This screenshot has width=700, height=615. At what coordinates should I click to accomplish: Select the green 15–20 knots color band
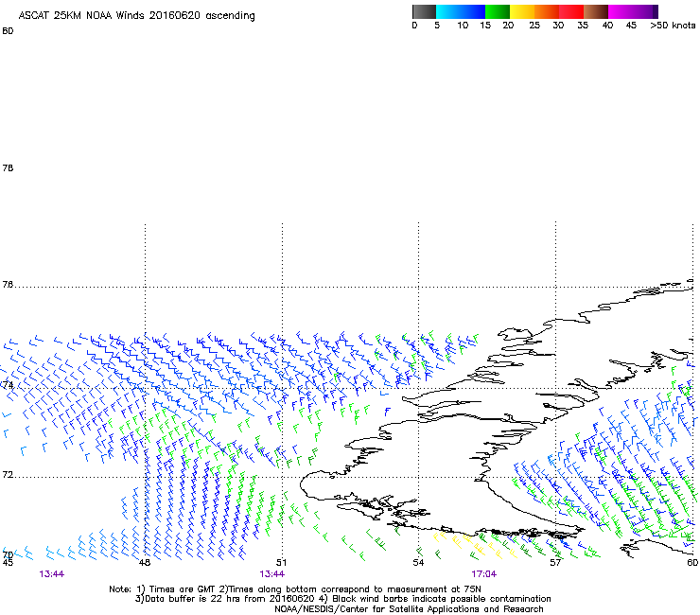498,11
